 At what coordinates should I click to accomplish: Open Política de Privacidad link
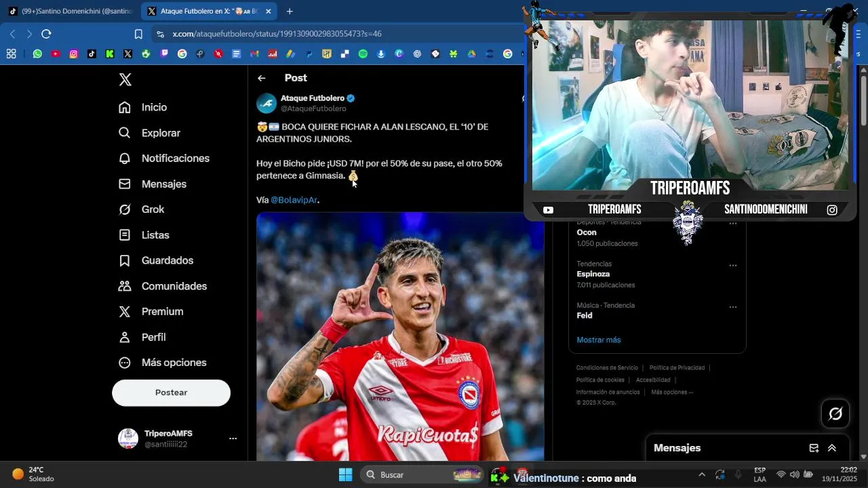[677, 367]
